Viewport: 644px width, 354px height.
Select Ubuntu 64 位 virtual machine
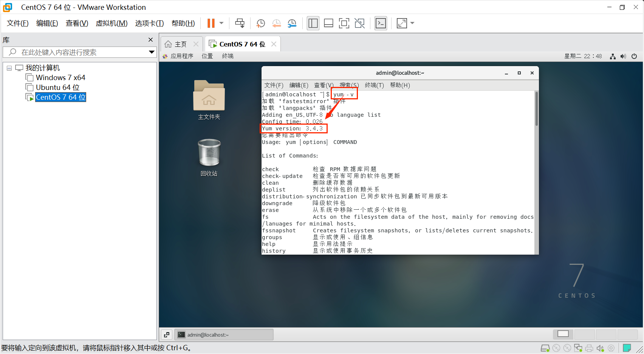(x=57, y=87)
